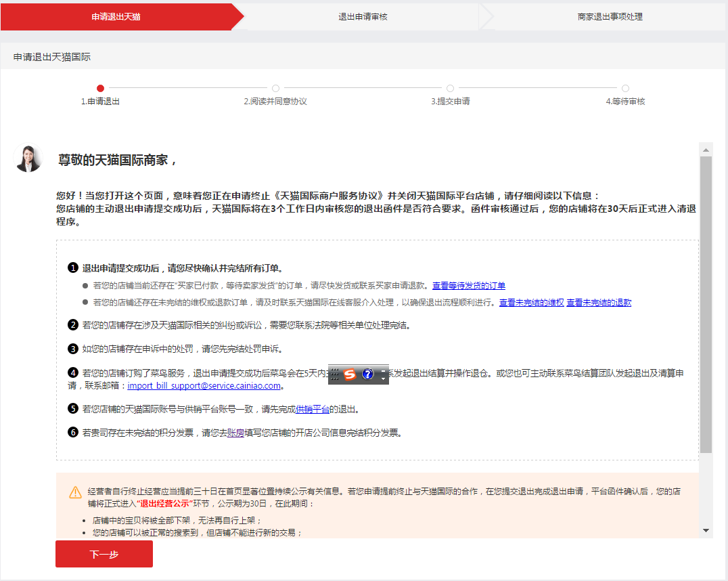
Task: Click the red “退出经营公示” text
Action: pos(164,504)
